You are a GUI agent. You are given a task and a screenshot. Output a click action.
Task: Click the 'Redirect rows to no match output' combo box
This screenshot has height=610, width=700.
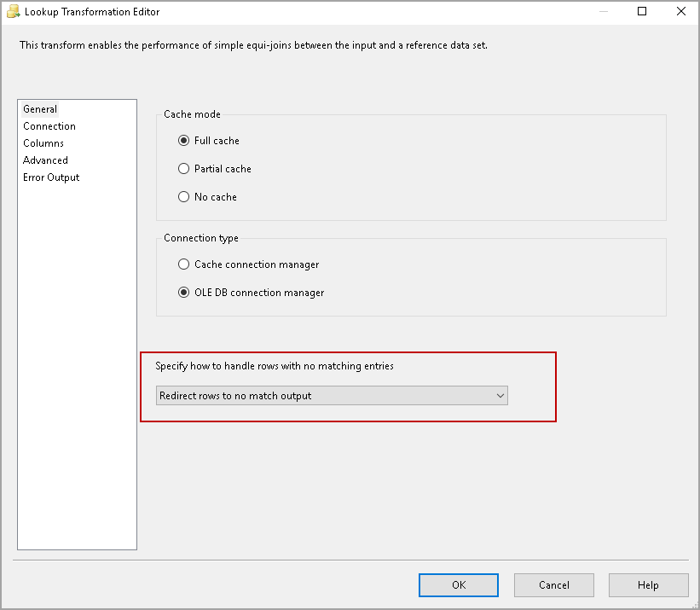coord(324,396)
